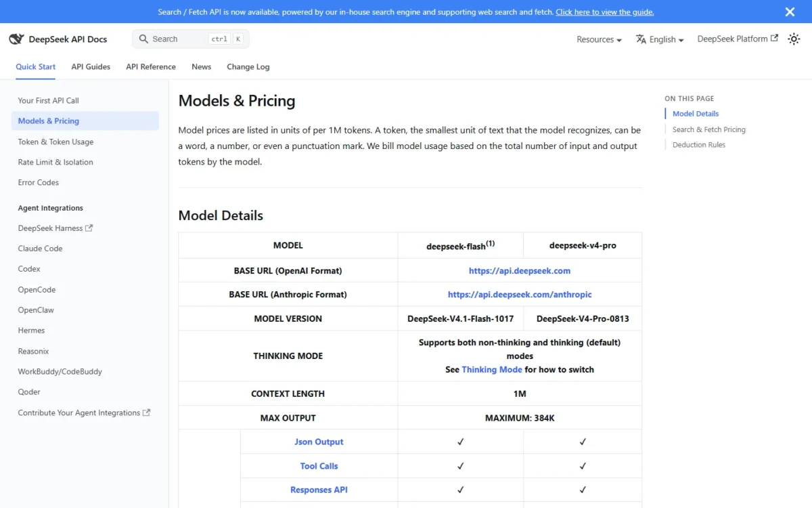The width and height of the screenshot is (812, 508).
Task: Toggle light/dark mode with the sun icon
Action: (x=794, y=39)
